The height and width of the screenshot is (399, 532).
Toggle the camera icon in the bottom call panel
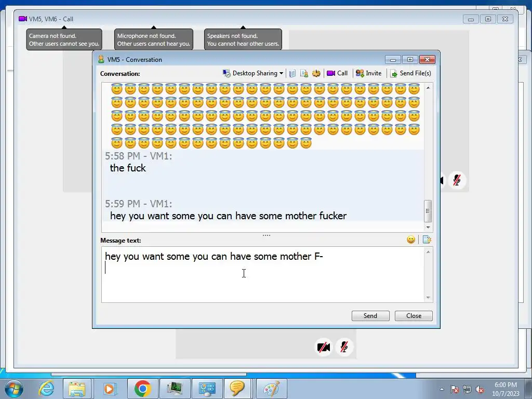pos(323,347)
